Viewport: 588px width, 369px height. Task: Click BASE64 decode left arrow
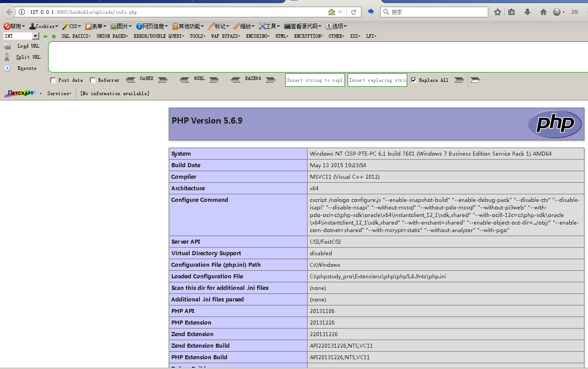pyautogui.click(x=236, y=80)
